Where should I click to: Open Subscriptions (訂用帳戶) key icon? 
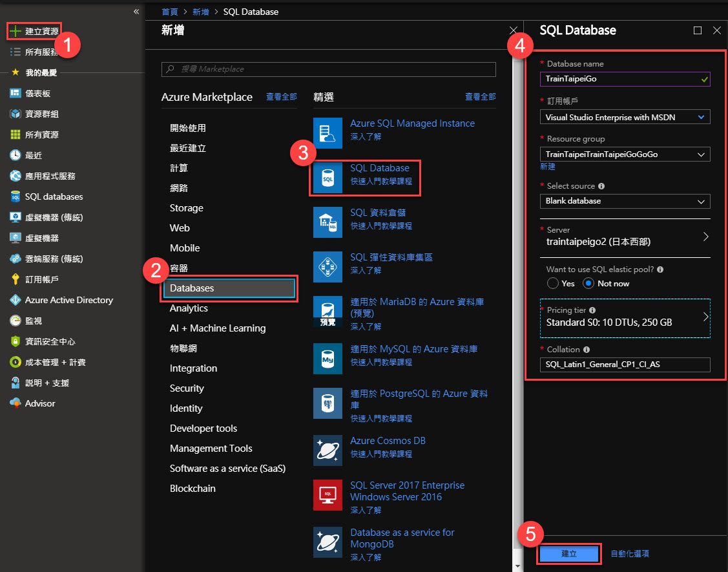(16, 279)
